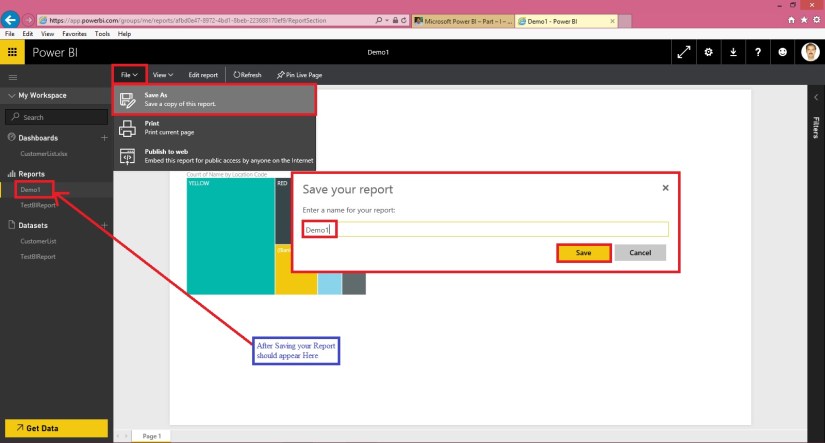Select the light blue treemap block
Image resolution: width=825 pixels, height=443 pixels.
point(330,284)
